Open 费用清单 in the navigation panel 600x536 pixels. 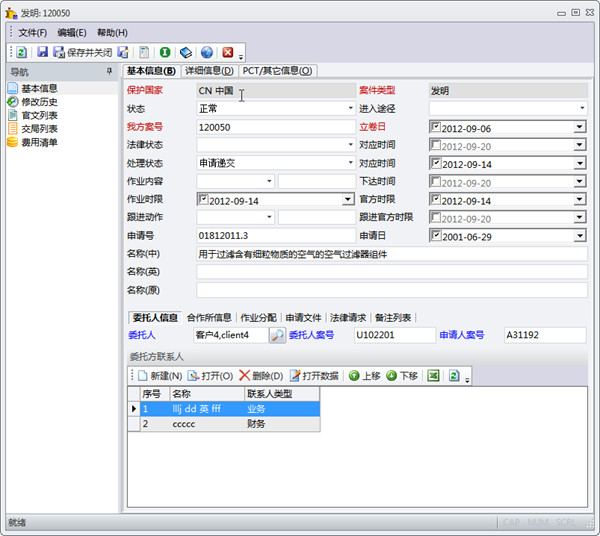[x=39, y=142]
